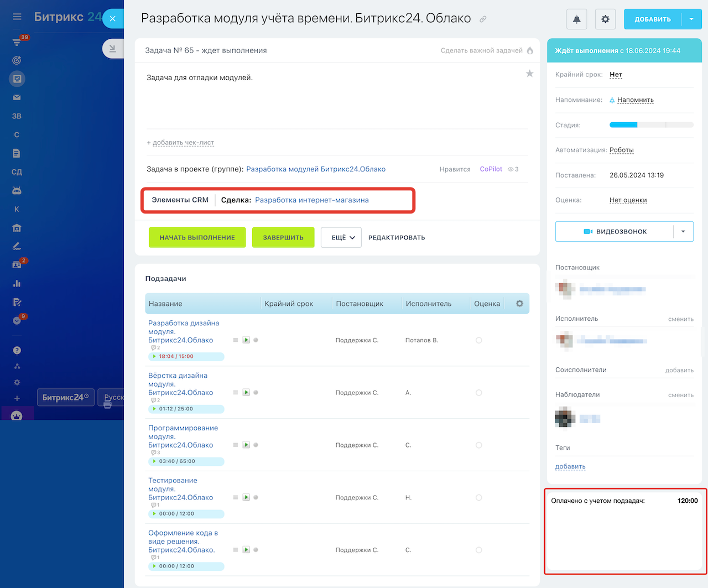The height and width of the screenshot is (588, 708).
Task: Open the mail envelope icon in the sidebar
Action: pyautogui.click(x=17, y=97)
